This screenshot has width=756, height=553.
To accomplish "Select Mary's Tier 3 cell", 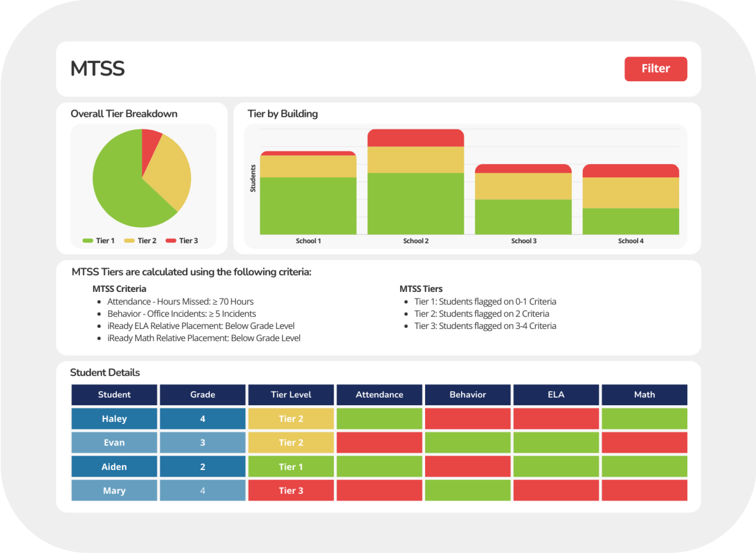I will pos(291,491).
